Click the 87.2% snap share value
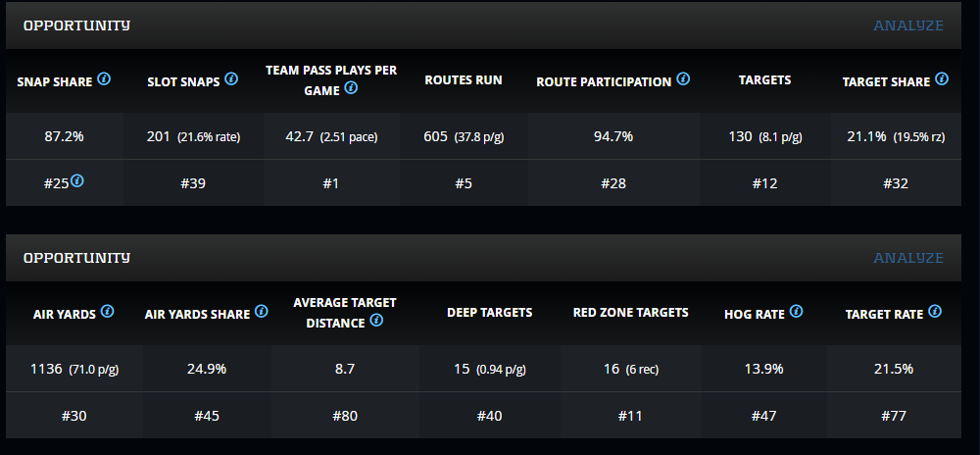The image size is (980, 455). pyautogui.click(x=65, y=136)
